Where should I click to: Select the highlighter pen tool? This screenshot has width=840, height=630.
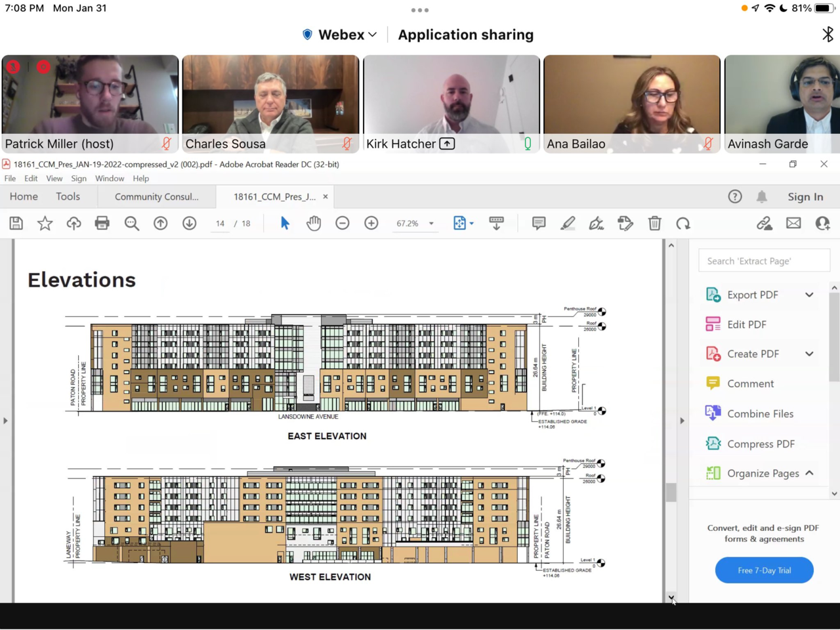(x=568, y=224)
